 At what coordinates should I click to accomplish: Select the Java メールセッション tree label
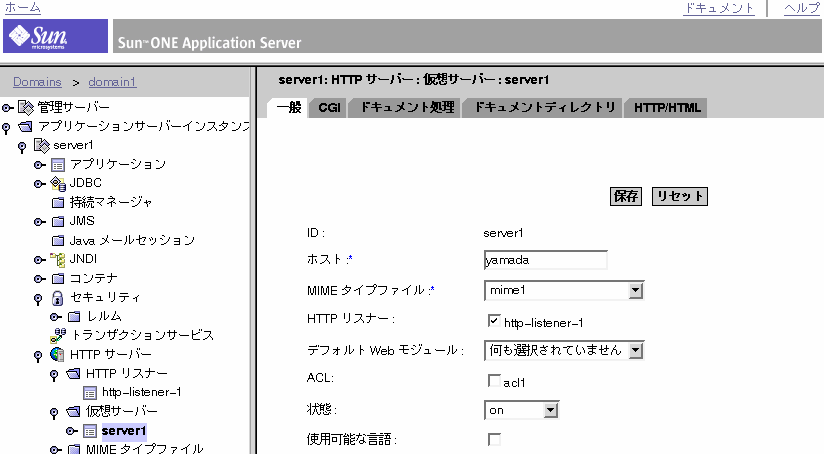pyautogui.click(x=132, y=241)
